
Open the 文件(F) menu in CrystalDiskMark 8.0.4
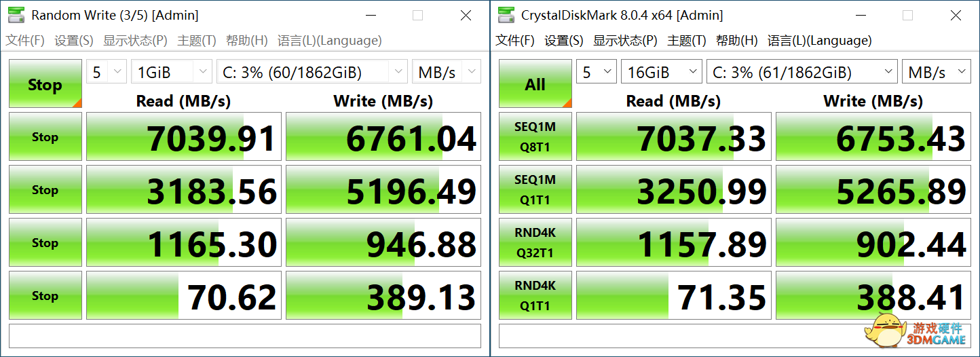click(515, 41)
